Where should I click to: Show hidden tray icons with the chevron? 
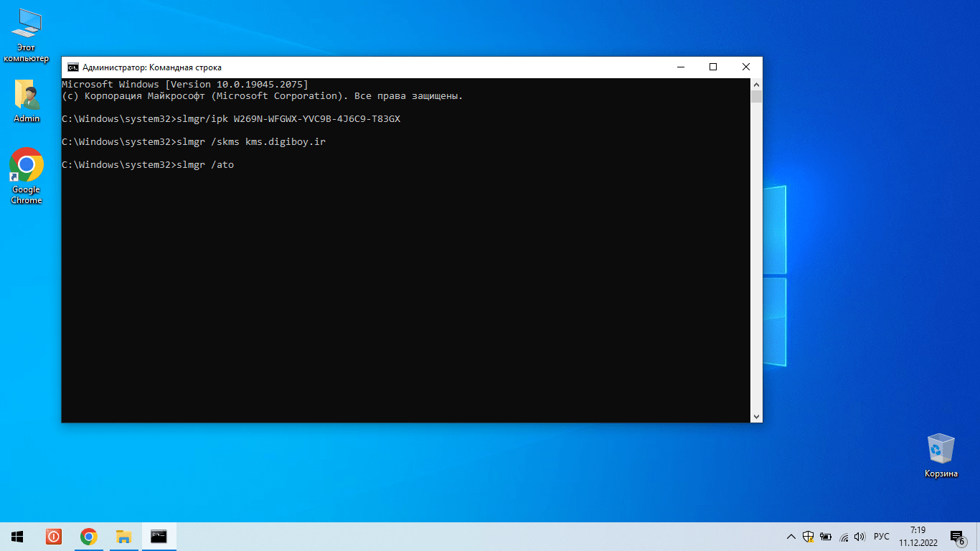[791, 537]
